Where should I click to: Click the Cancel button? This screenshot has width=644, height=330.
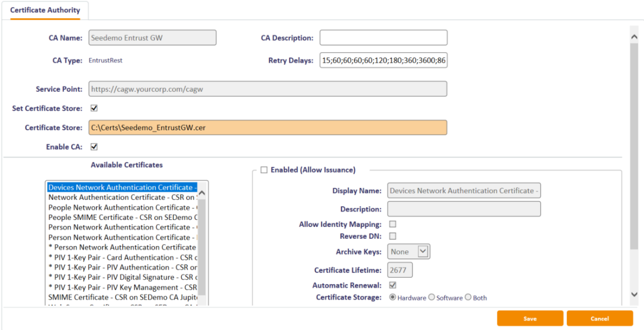(x=600, y=318)
